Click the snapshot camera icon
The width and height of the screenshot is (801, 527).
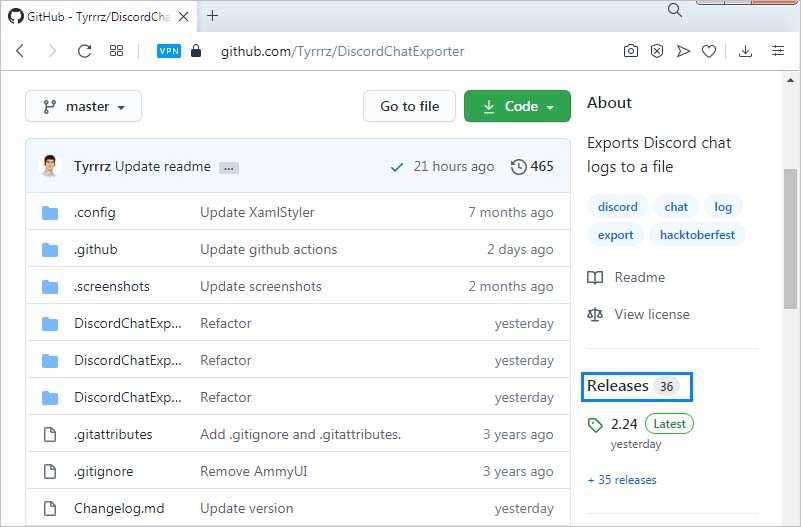point(631,51)
